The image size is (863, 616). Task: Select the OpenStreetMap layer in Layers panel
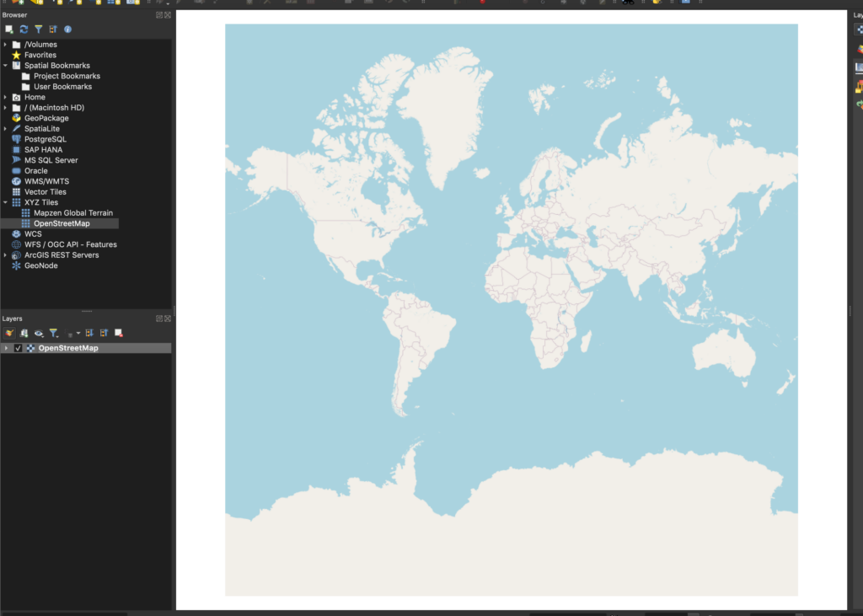[x=66, y=347]
